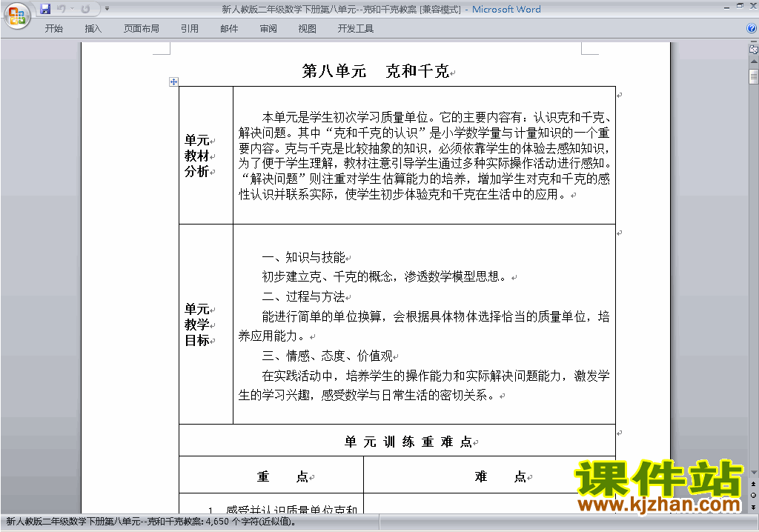
Task: Go to the 开发工具 ribbon tab
Action: 355,29
